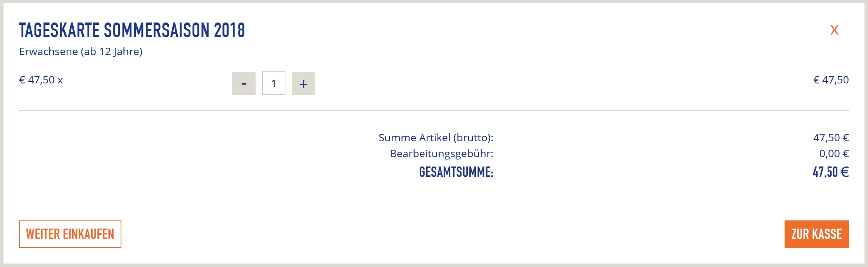The image size is (868, 267).
Task: Click the ticket quantity input field
Action: click(x=273, y=83)
